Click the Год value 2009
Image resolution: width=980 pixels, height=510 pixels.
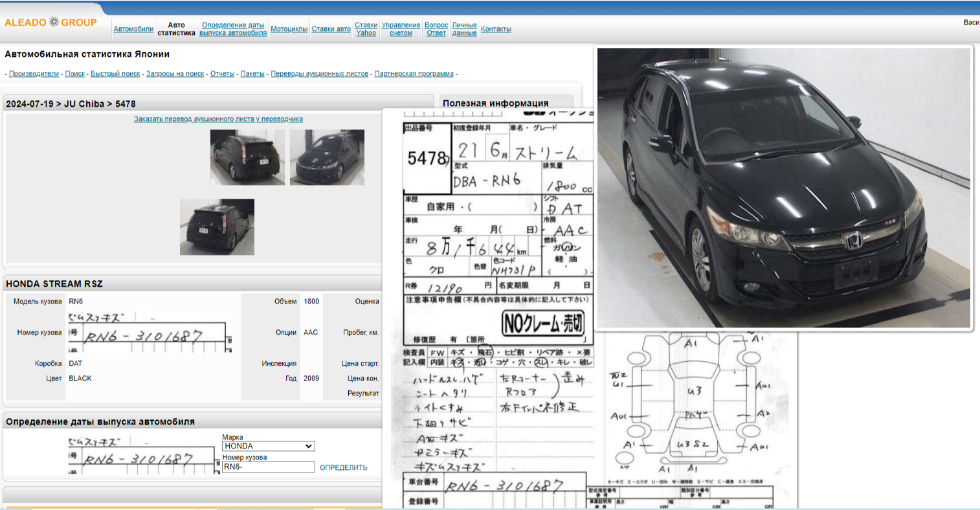311,379
